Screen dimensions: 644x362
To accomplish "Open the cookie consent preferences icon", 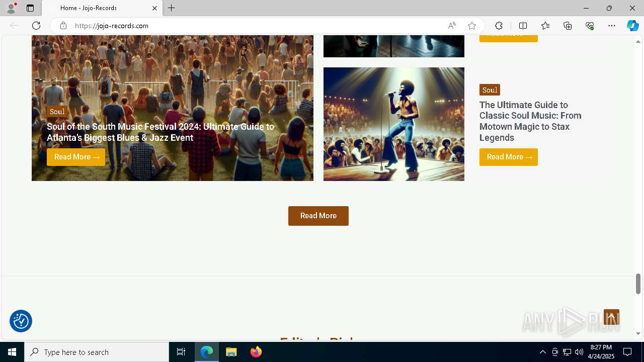I will point(21,321).
